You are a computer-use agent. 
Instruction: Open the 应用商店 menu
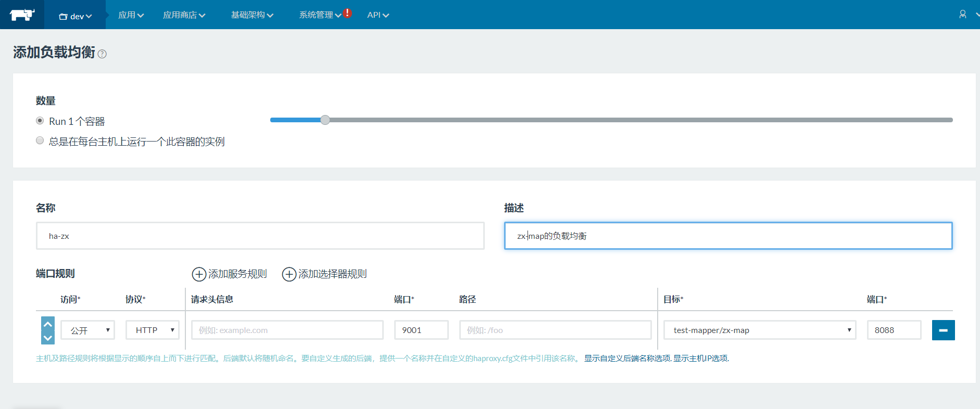coord(184,15)
